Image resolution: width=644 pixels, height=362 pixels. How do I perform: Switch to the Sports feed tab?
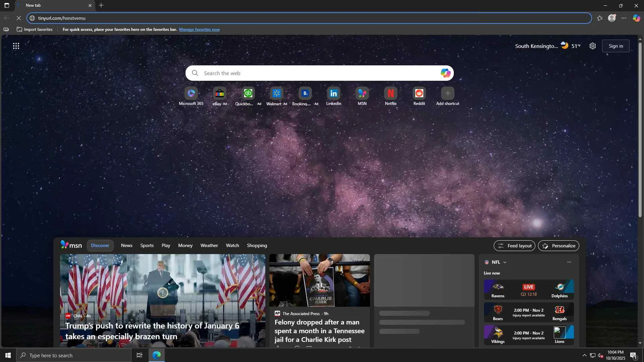147,245
